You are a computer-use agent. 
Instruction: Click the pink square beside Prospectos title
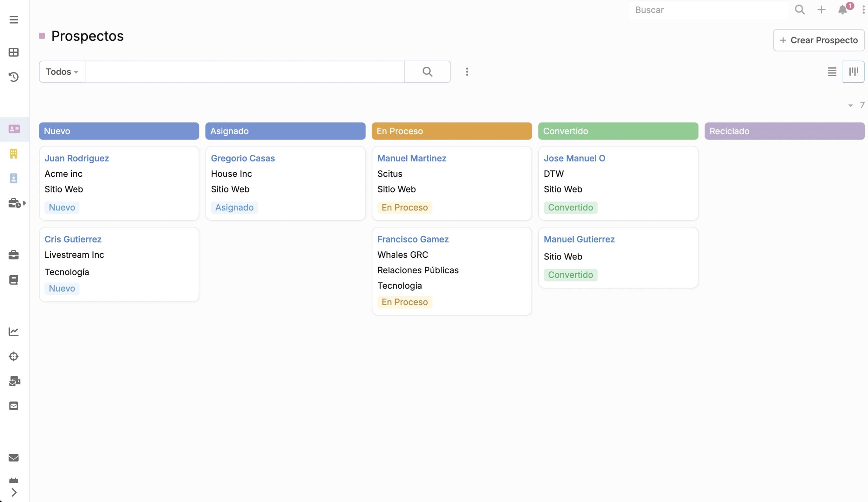42,36
